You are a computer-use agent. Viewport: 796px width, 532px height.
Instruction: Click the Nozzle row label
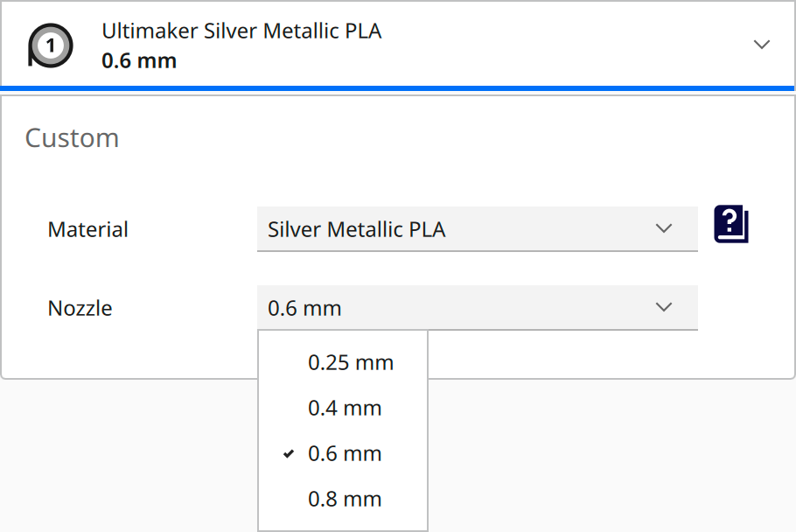(x=80, y=307)
